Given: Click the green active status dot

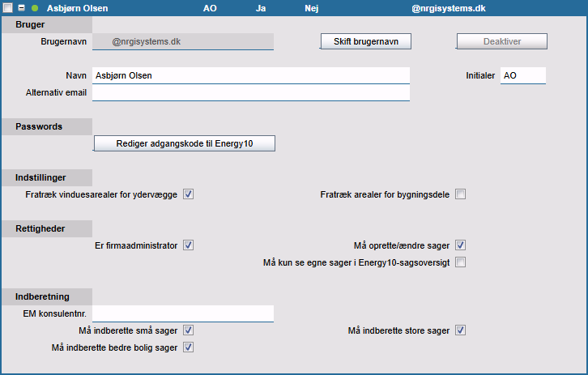Looking at the screenshot, I should [x=35, y=7].
